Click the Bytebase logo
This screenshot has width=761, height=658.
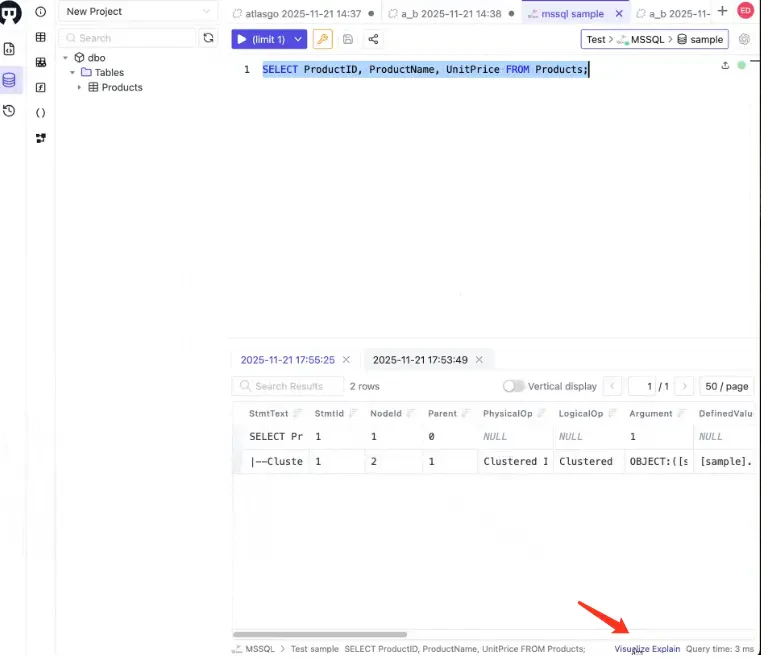(10, 12)
